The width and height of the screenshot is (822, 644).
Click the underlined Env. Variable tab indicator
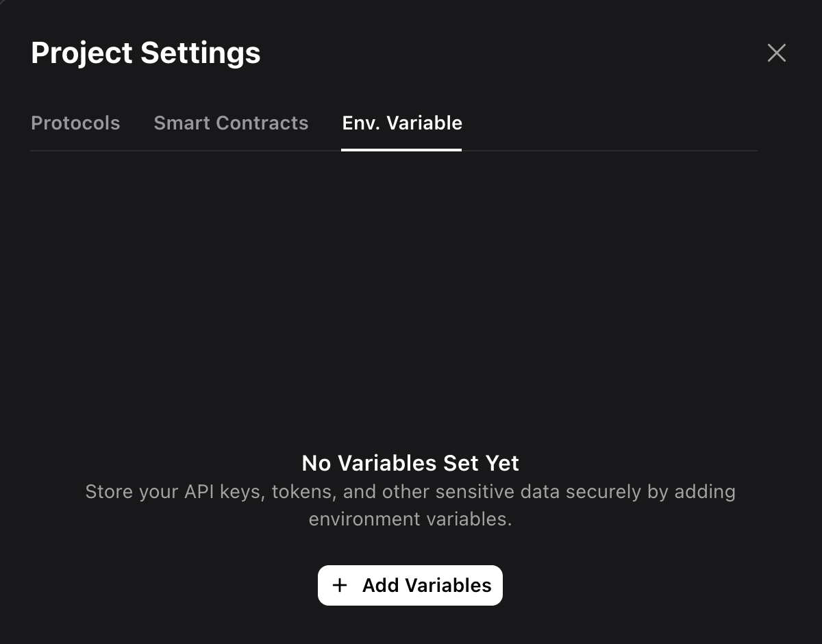[x=401, y=149]
